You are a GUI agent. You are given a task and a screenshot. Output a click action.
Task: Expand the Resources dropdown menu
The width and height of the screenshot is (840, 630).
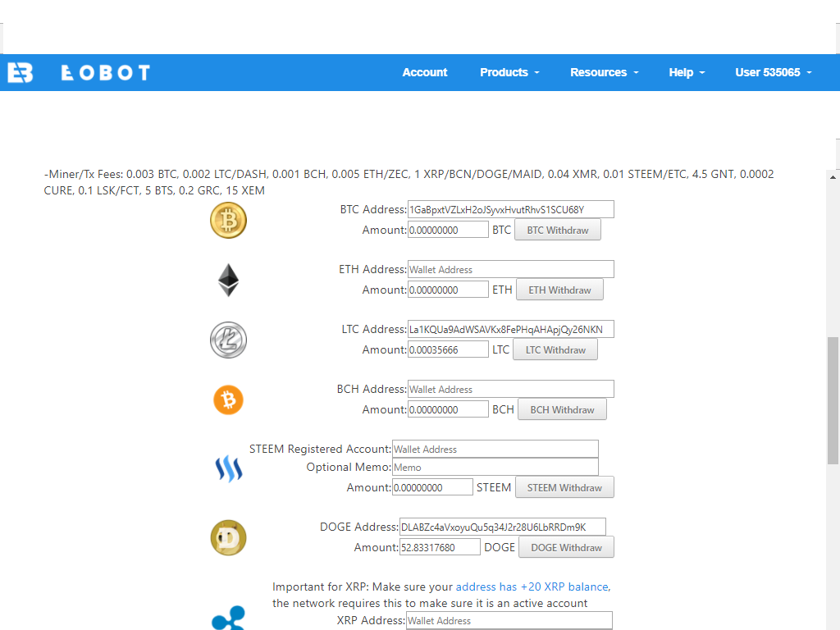click(x=605, y=72)
